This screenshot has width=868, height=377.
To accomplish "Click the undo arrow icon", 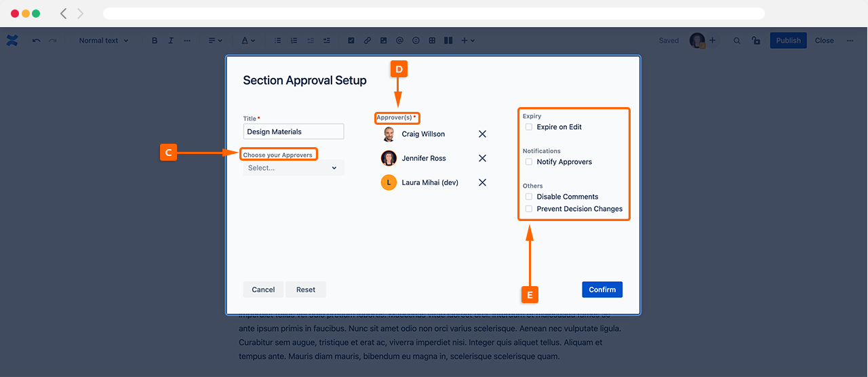I will click(37, 41).
